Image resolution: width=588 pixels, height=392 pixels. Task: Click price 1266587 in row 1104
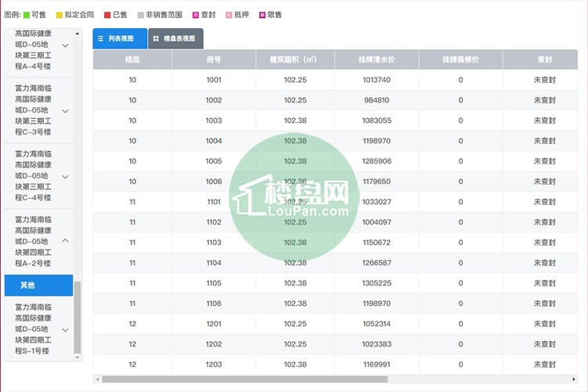coord(377,263)
